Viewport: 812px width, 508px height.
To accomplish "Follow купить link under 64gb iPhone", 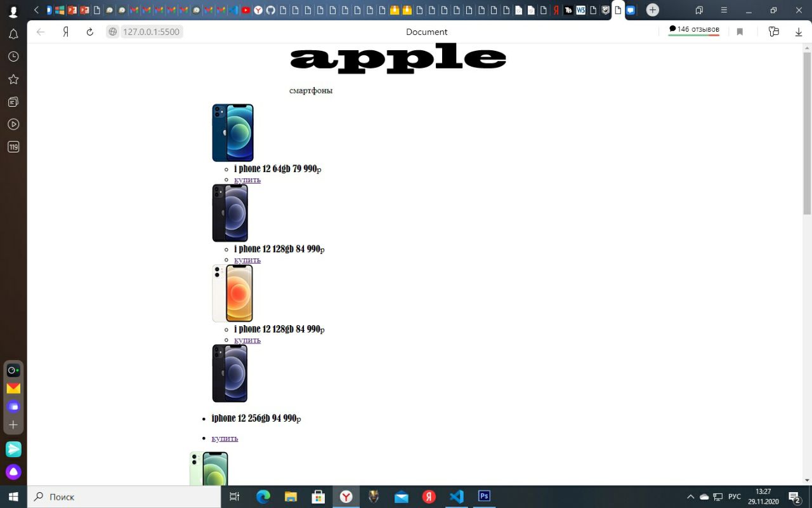I will [x=247, y=180].
